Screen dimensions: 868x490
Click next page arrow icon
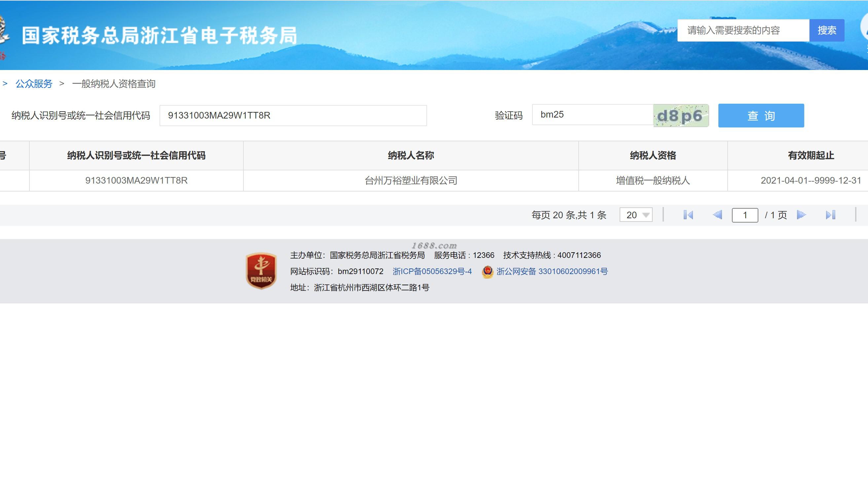[x=801, y=215]
